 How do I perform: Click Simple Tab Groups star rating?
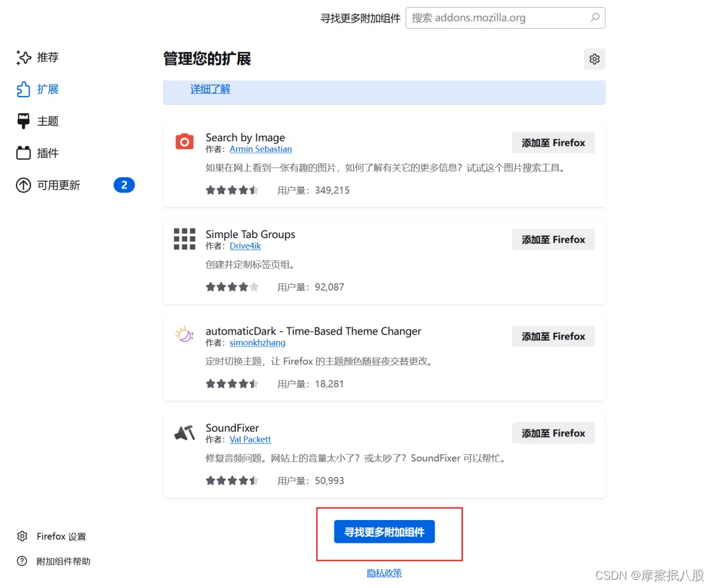(x=232, y=287)
